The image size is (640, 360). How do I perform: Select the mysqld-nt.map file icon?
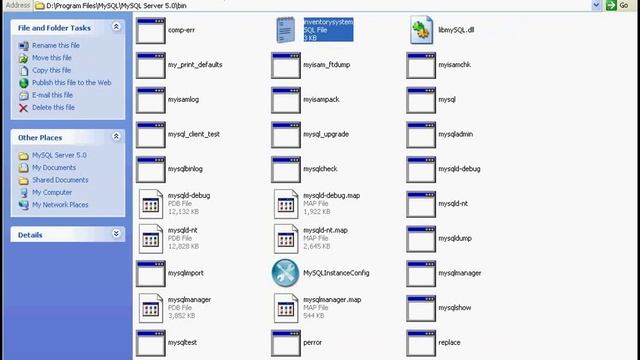click(x=286, y=238)
